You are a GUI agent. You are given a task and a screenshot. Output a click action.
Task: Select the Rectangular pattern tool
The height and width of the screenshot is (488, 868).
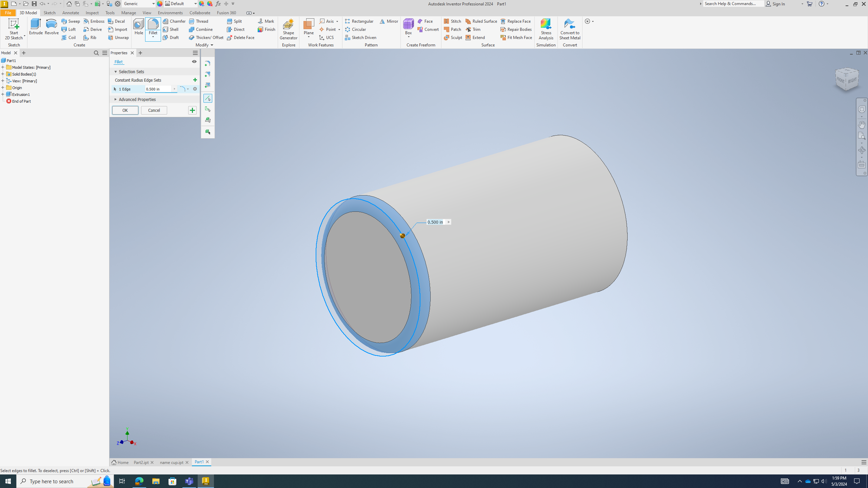point(359,21)
